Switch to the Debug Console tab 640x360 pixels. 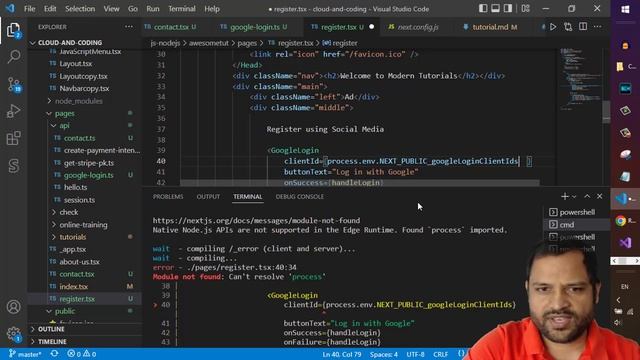[x=300, y=197]
